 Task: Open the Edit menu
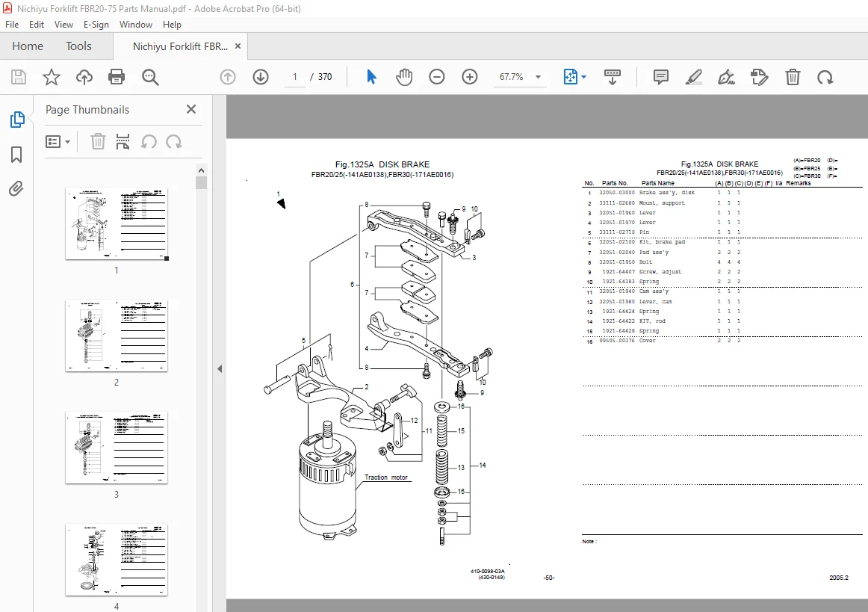37,25
